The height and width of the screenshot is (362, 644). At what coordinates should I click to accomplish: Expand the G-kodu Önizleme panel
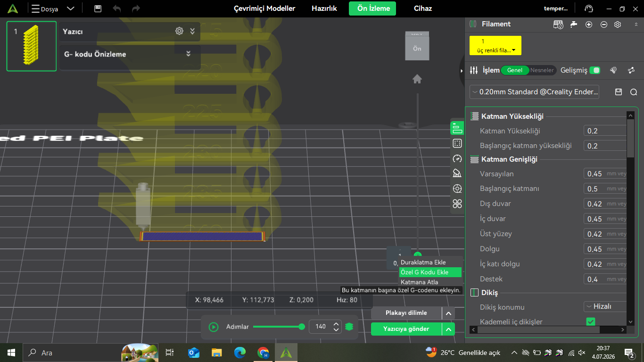pos(188,54)
